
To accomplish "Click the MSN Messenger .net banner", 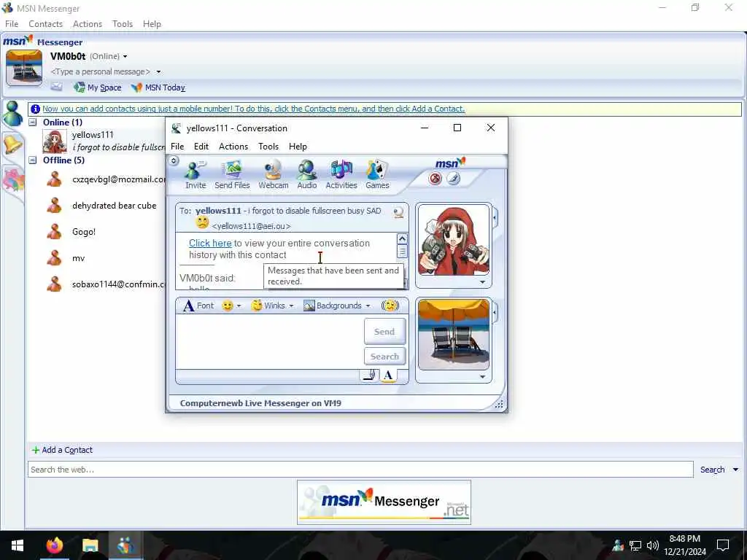I will pyautogui.click(x=384, y=502).
